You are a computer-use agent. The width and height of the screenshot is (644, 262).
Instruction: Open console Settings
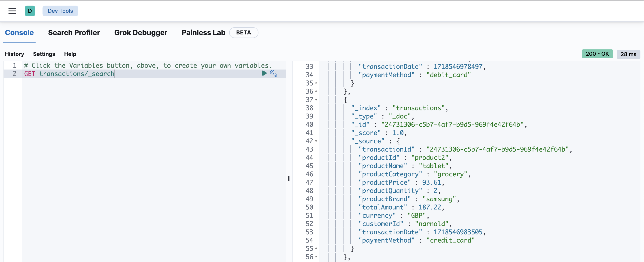(x=44, y=54)
